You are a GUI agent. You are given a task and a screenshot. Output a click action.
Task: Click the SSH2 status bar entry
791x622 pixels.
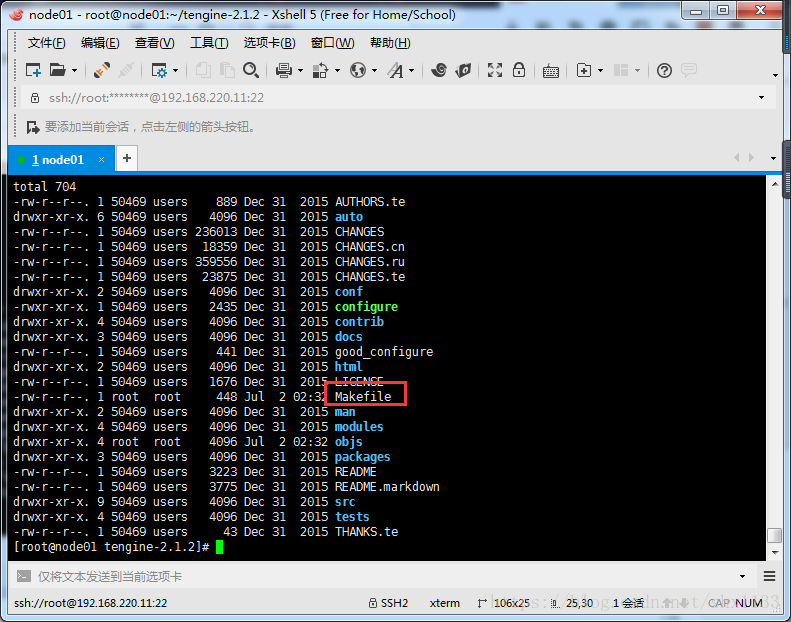(388, 603)
